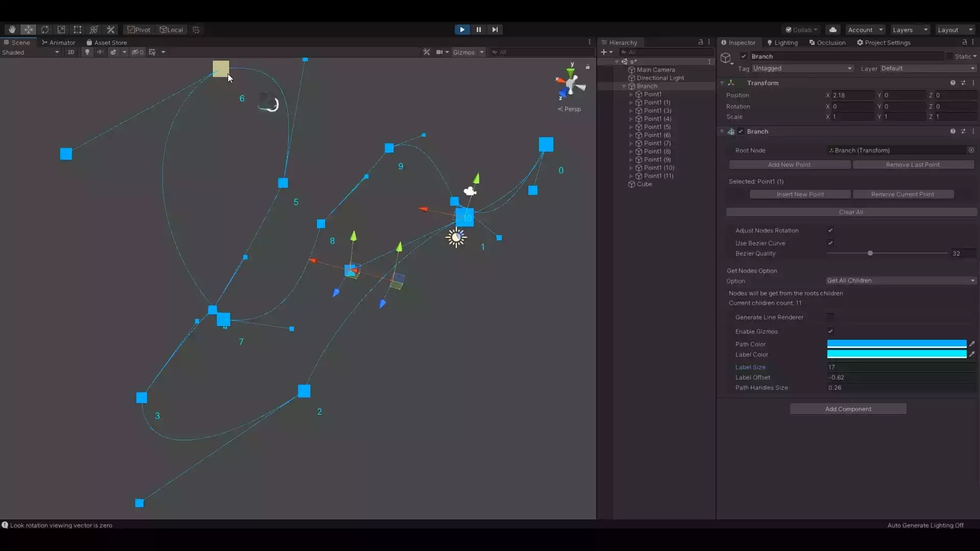980x551 pixels.
Task: Select the Rect transform tool
Action: pyautogui.click(x=78, y=30)
